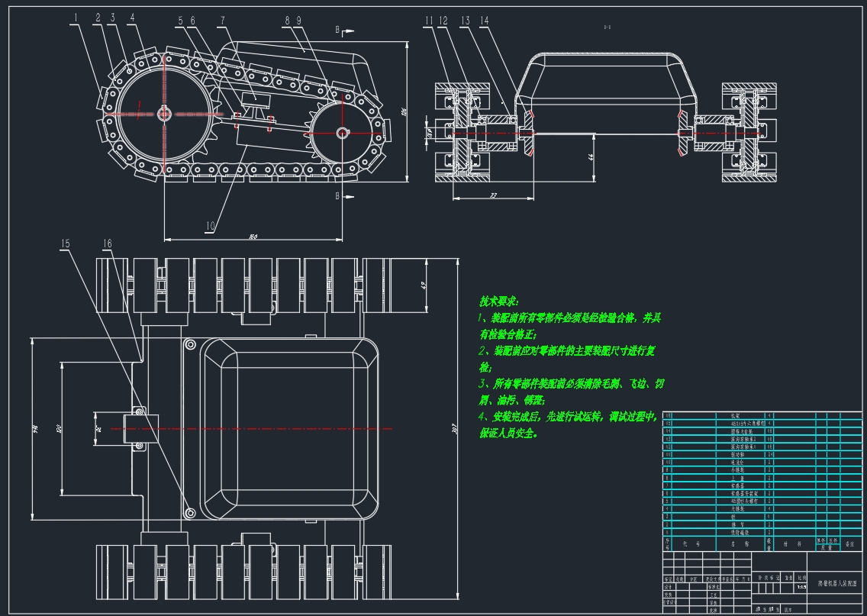
Task: Click the 比例 label in title block
Action: [x=802, y=578]
